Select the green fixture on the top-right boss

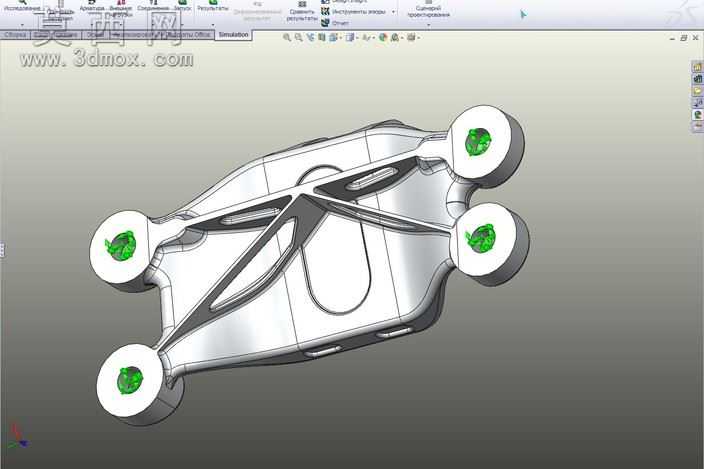coord(479,141)
